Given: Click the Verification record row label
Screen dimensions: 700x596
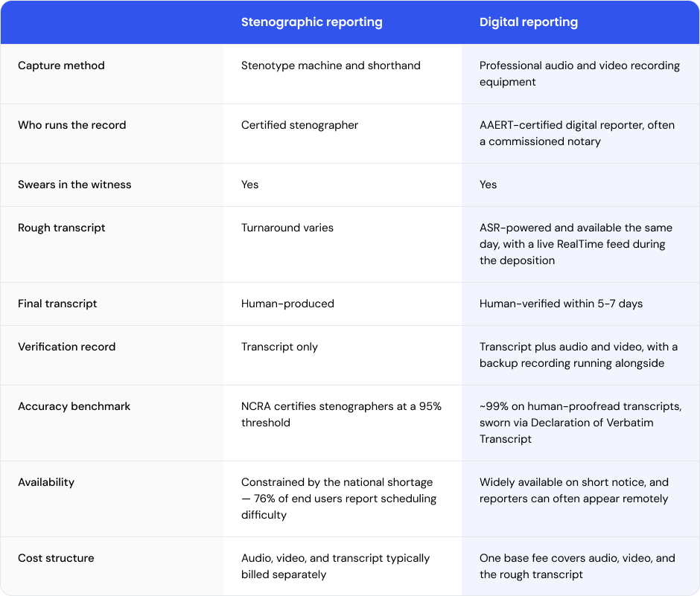Looking at the screenshot, I should [66, 347].
